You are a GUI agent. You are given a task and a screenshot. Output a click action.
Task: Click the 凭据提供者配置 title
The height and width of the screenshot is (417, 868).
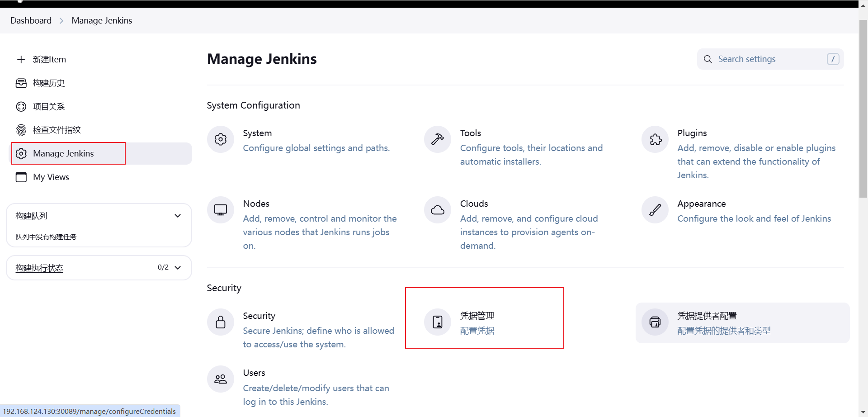click(707, 316)
